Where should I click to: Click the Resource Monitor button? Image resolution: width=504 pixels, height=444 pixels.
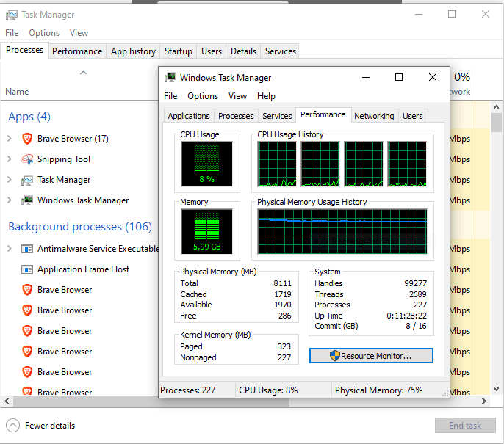click(371, 356)
